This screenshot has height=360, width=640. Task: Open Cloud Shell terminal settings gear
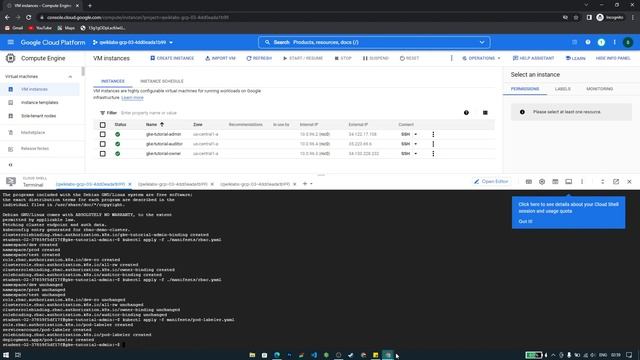click(x=542, y=182)
